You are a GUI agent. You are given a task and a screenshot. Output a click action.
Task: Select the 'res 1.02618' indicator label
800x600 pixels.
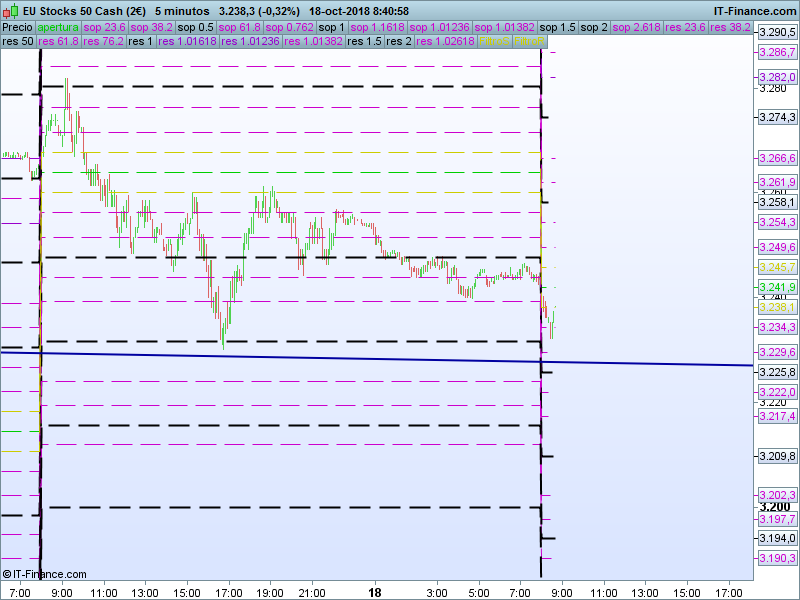pyautogui.click(x=448, y=41)
